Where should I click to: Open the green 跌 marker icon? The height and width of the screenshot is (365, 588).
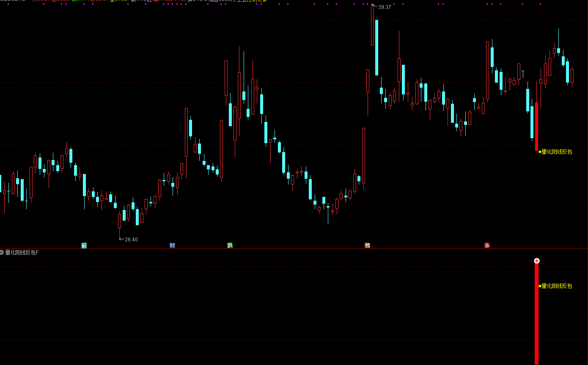(230, 245)
